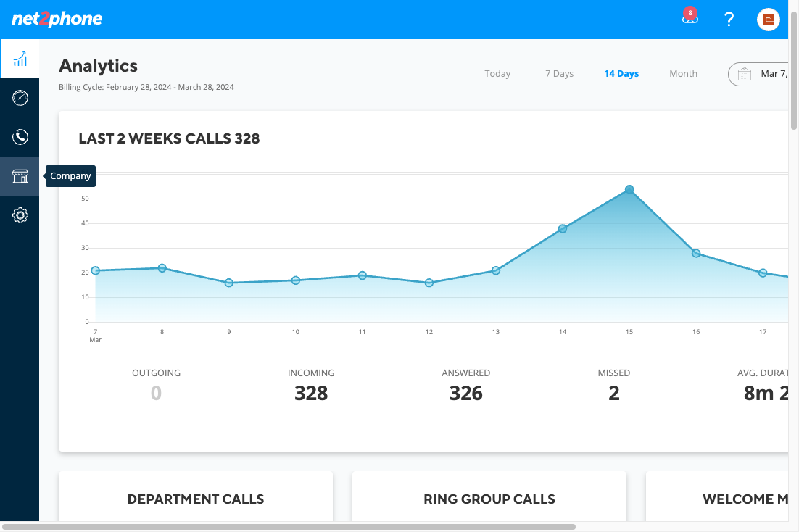Click the March 14 chart data point
Screen dimensions: 799x532
(x=563, y=229)
